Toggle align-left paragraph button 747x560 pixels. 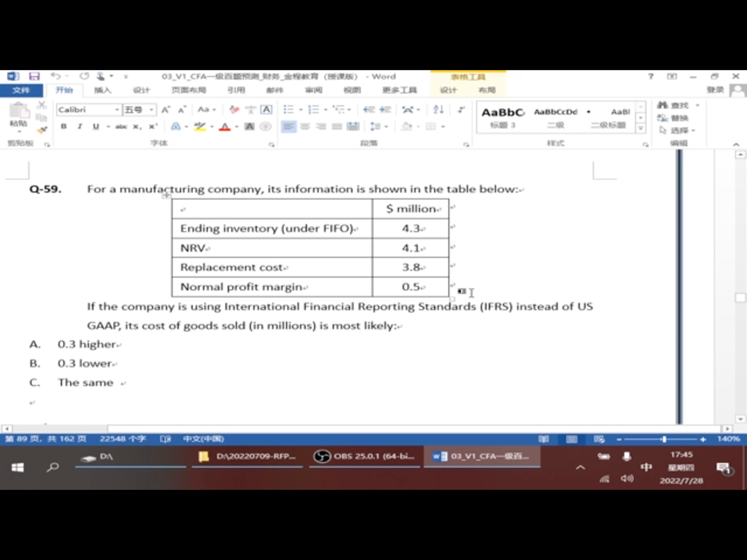289,126
